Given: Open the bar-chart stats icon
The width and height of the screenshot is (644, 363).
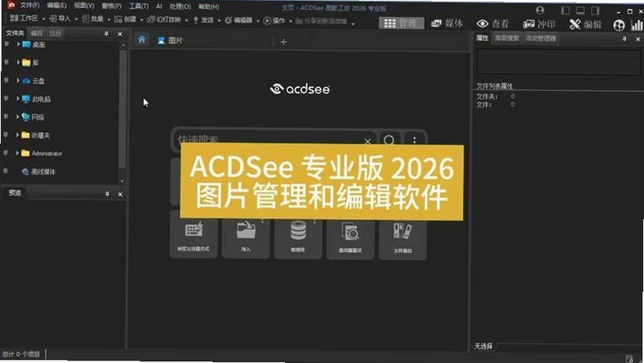Looking at the screenshot, I should click(637, 26).
